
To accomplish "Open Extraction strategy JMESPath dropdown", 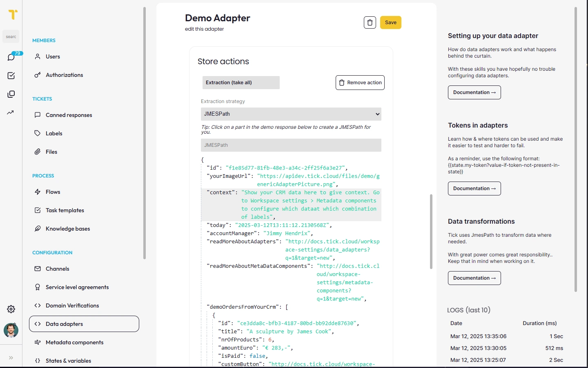I will [x=291, y=114].
